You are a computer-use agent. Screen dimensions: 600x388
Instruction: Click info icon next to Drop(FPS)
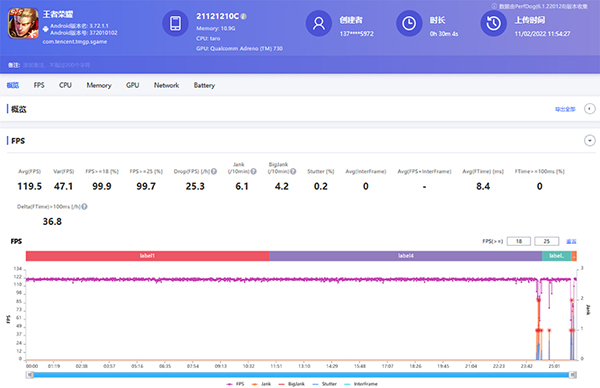(x=214, y=171)
